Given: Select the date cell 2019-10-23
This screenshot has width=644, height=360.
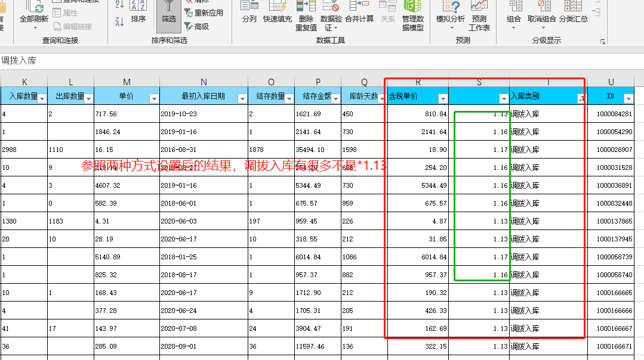Looking at the screenshot, I should click(x=204, y=114).
